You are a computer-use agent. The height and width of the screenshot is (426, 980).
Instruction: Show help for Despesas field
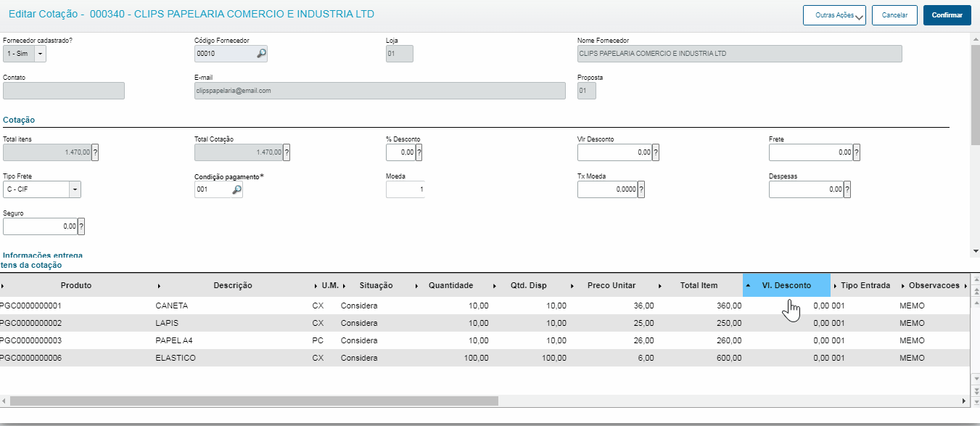[847, 189]
